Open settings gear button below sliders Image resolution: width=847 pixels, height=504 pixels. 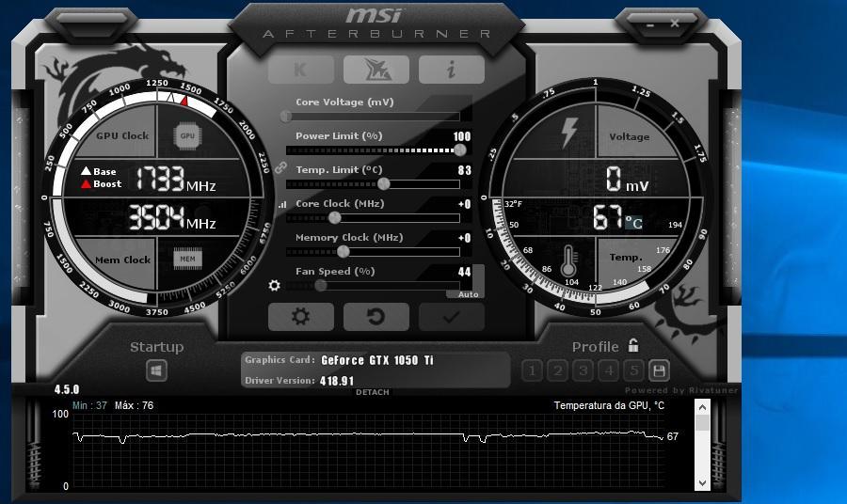[301, 316]
